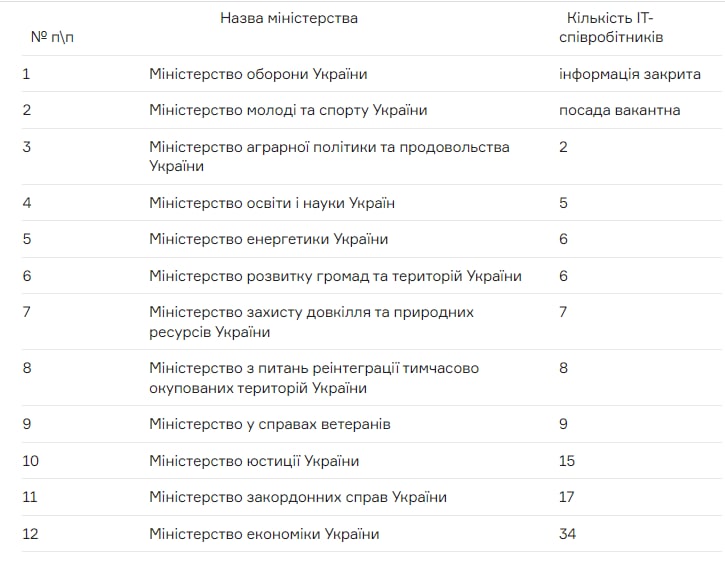The height and width of the screenshot is (565, 725).
Task: Click the value 34 in the last row
Action: (x=567, y=534)
